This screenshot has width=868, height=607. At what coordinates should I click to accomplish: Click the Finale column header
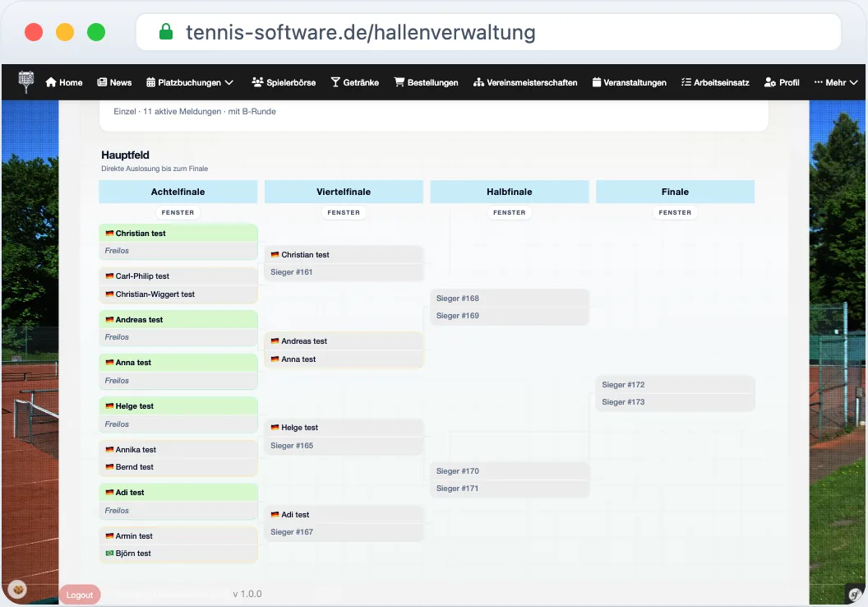[675, 192]
